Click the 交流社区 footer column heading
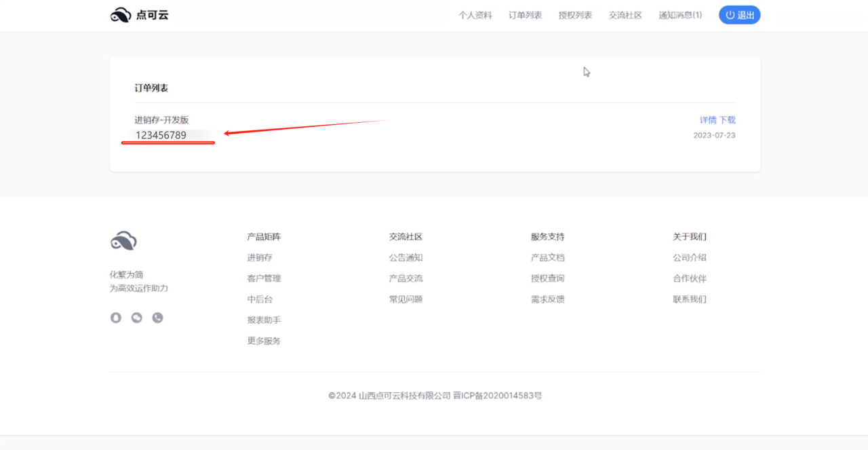 click(x=406, y=237)
